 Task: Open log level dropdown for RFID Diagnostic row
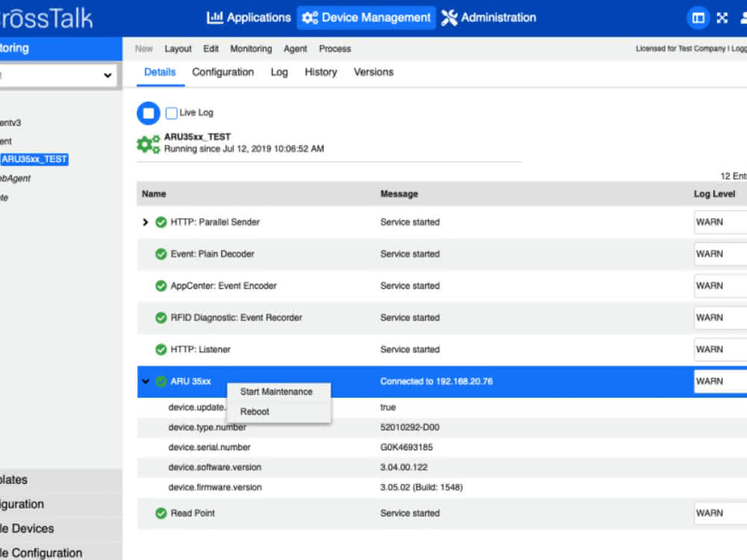point(720,317)
